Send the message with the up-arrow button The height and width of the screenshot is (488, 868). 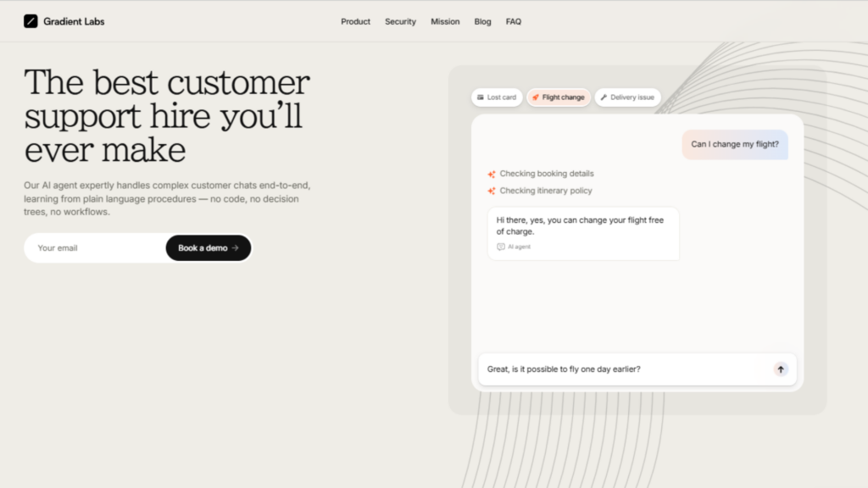tap(781, 369)
